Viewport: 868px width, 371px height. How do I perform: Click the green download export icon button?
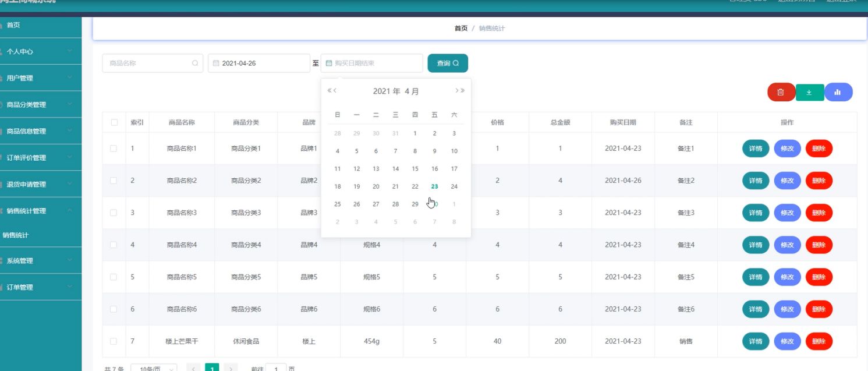click(x=809, y=92)
